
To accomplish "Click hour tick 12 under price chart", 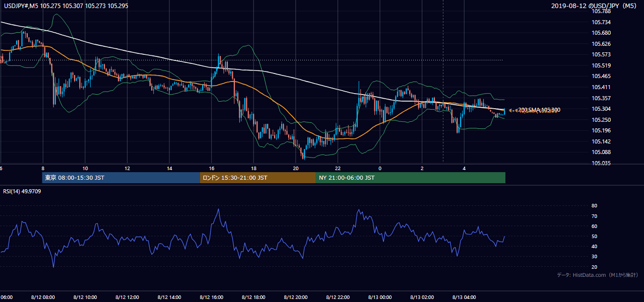I will tap(127, 168).
